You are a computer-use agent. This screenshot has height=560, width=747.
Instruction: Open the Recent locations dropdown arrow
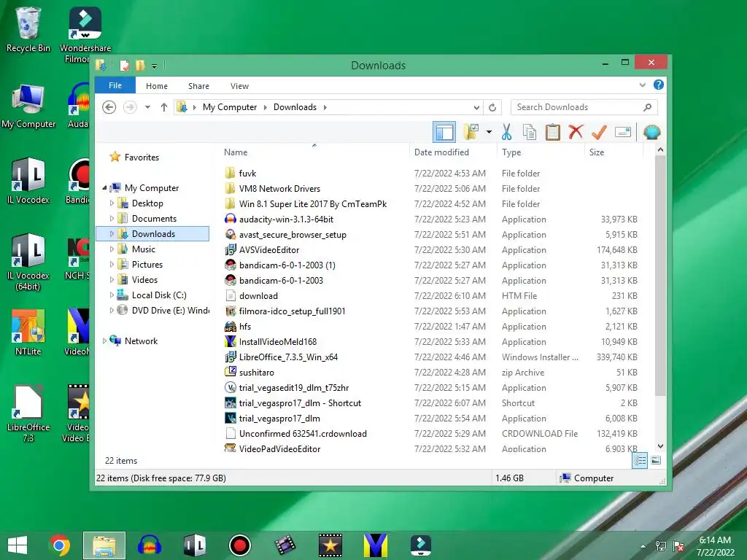[x=147, y=107]
